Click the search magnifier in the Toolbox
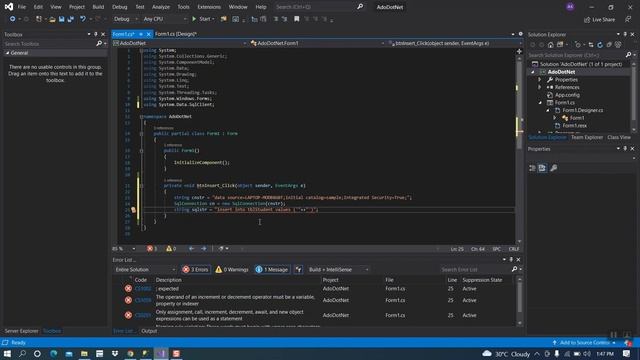640x360 pixels. (x=99, y=43)
